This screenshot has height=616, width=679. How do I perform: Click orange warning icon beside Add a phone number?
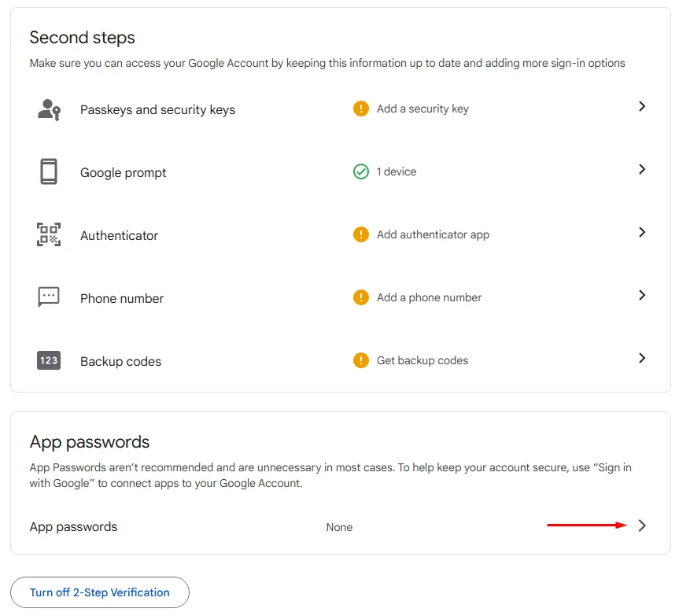tap(361, 297)
